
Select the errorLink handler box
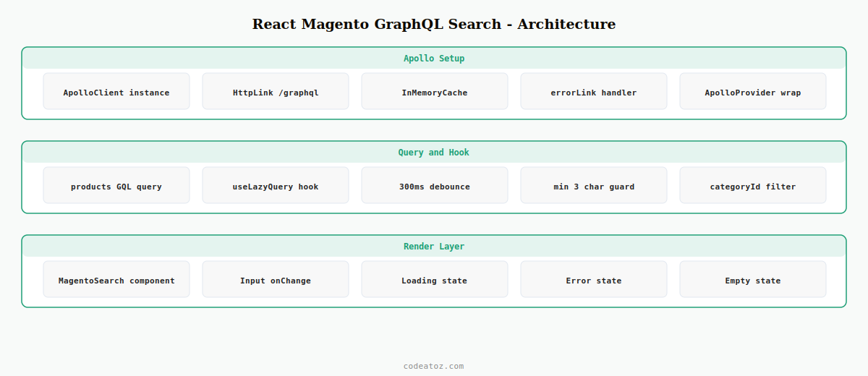click(594, 91)
